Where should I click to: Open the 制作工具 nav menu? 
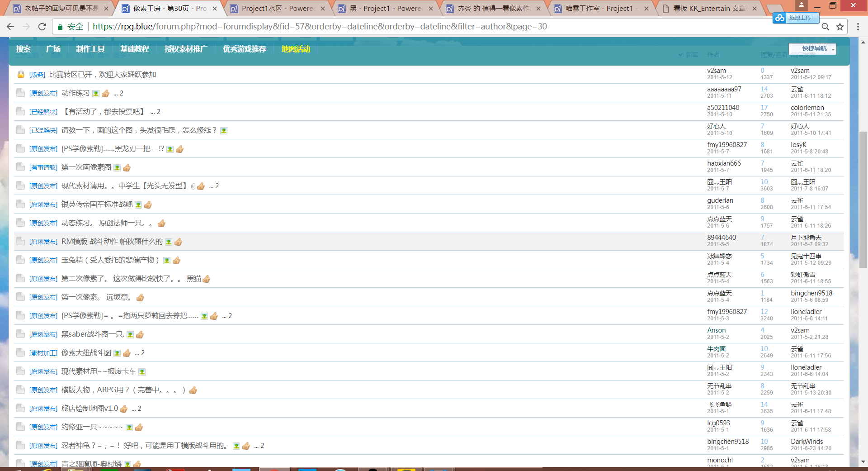pyautogui.click(x=90, y=49)
